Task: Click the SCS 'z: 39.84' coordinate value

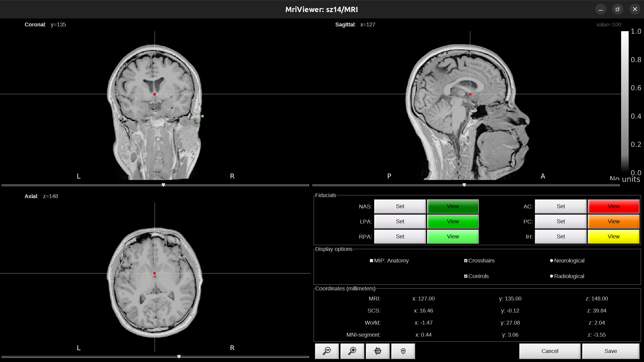Action: (x=597, y=311)
